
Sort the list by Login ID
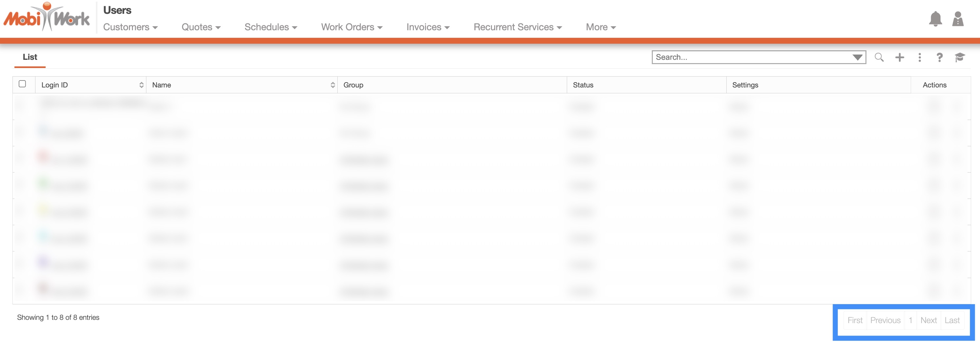click(x=141, y=85)
